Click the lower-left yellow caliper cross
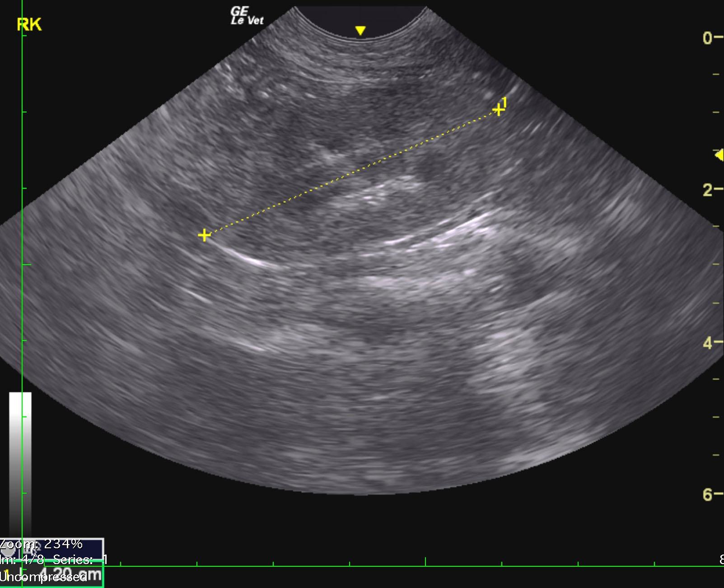 click(x=204, y=235)
